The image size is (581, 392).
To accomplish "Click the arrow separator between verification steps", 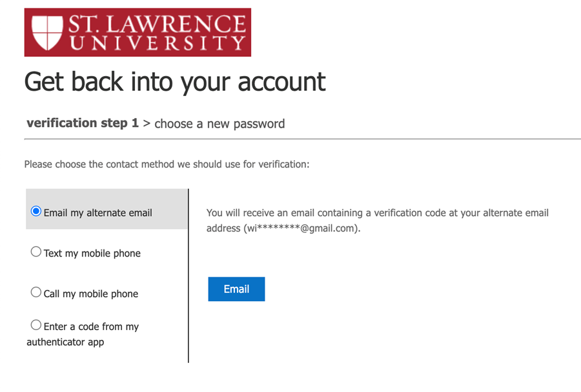I will 147,124.
